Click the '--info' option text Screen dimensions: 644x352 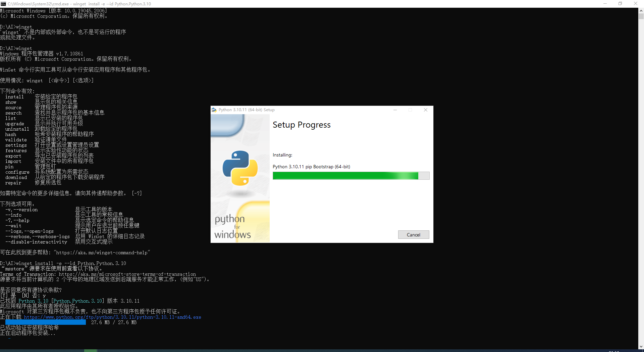click(13, 215)
